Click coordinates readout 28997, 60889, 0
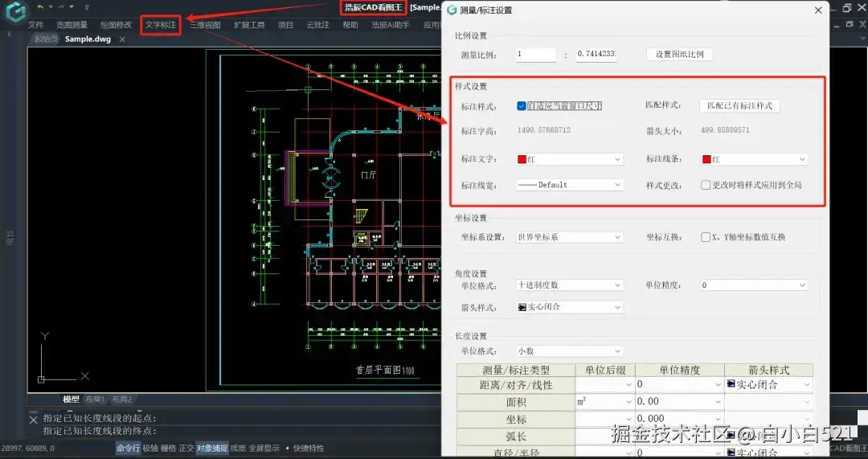This screenshot has width=868, height=459. tap(28, 448)
